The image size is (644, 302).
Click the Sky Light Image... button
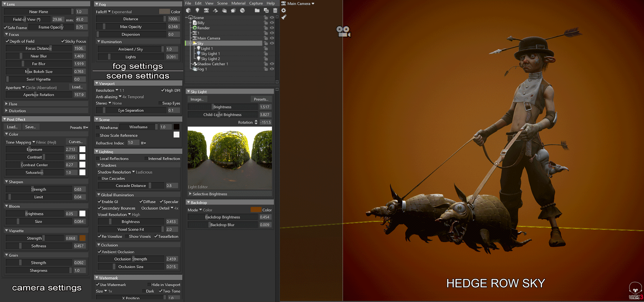[x=197, y=99]
